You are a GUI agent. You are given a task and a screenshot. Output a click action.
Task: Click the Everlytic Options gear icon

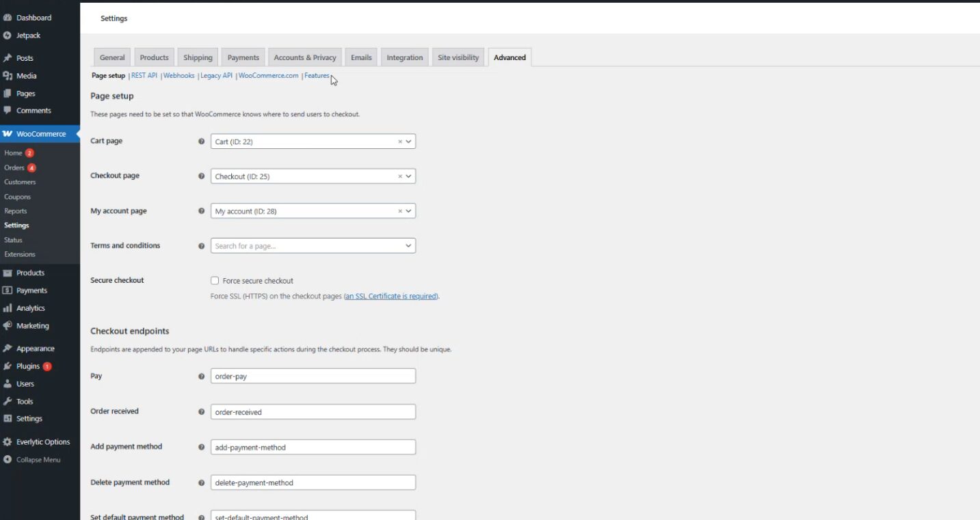point(8,442)
